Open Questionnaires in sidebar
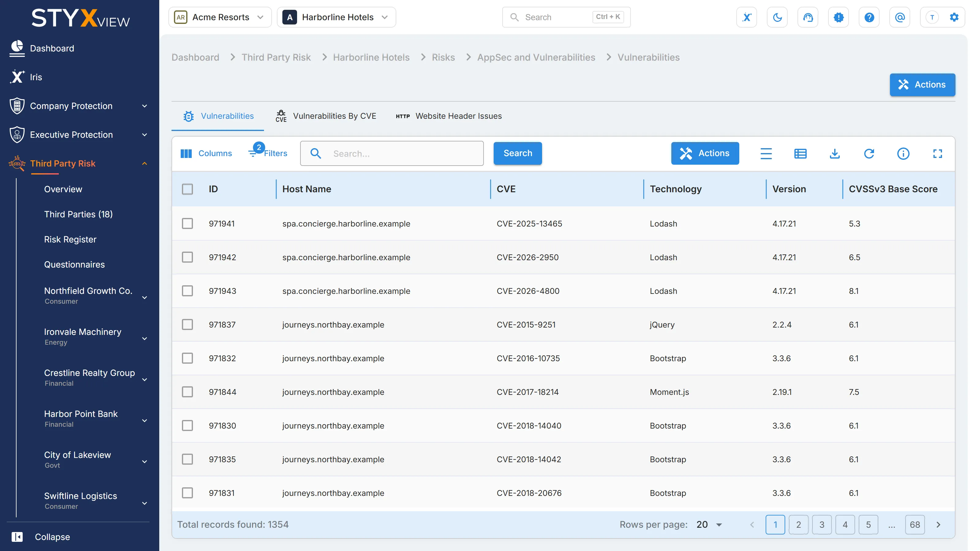 tap(74, 264)
